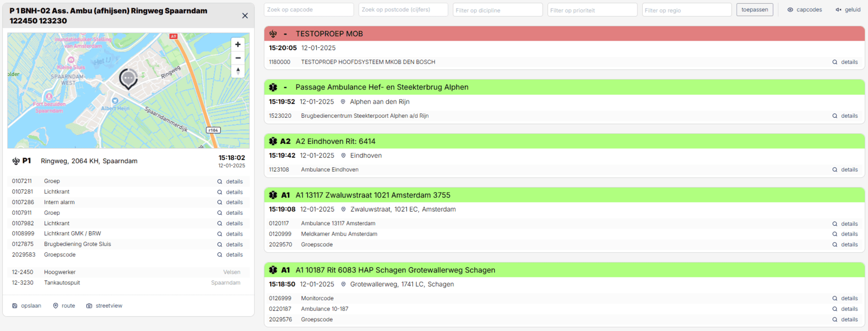
Task: Reset map compass orientation
Action: pyautogui.click(x=238, y=71)
